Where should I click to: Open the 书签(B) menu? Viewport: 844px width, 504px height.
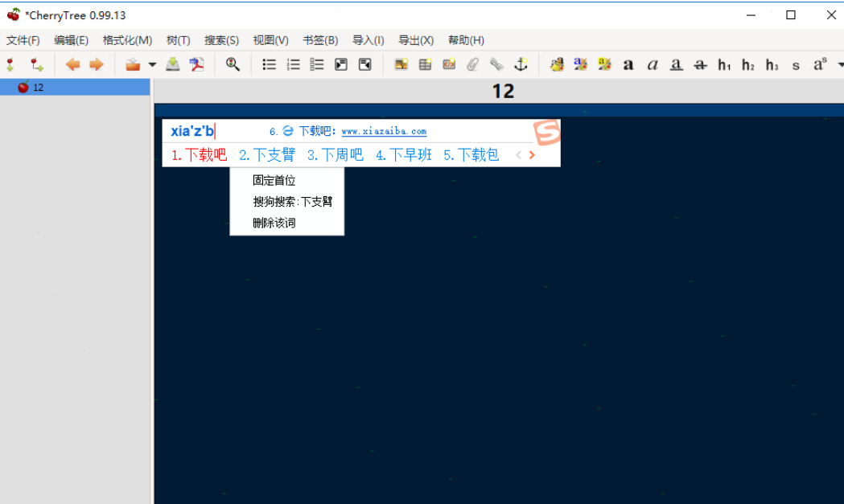[320, 40]
